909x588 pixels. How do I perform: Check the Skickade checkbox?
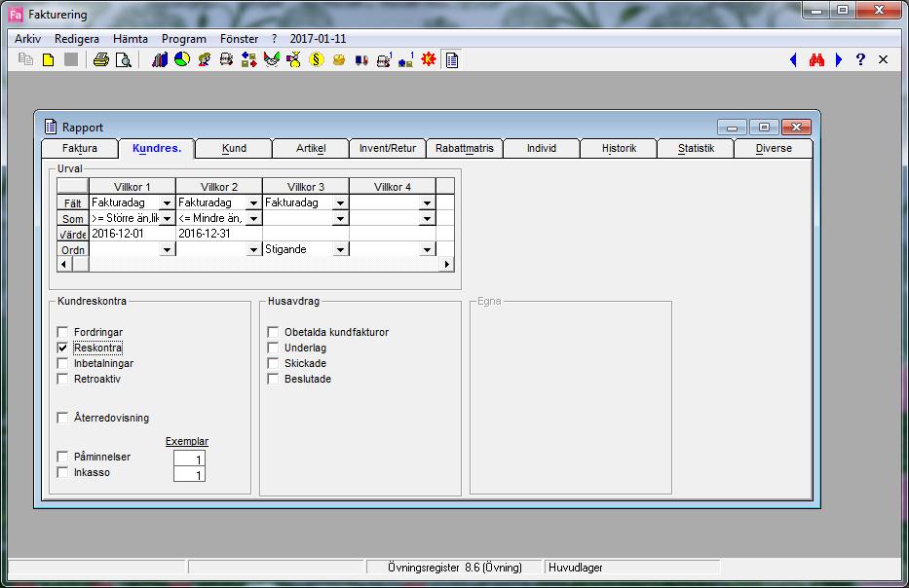[273, 363]
